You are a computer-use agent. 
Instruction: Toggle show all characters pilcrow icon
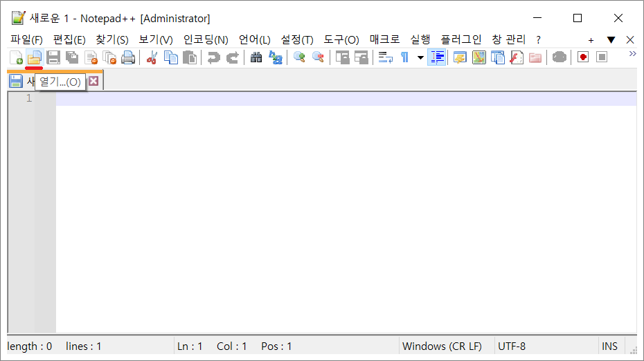click(x=404, y=57)
